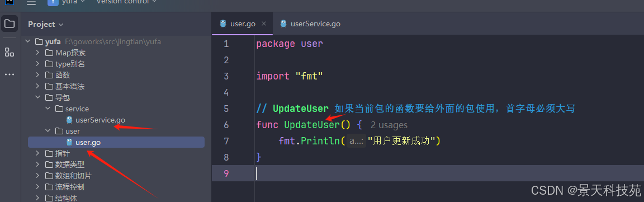Open the Structure tool window icon
Image resolution: width=644 pixels, height=202 pixels.
10,52
